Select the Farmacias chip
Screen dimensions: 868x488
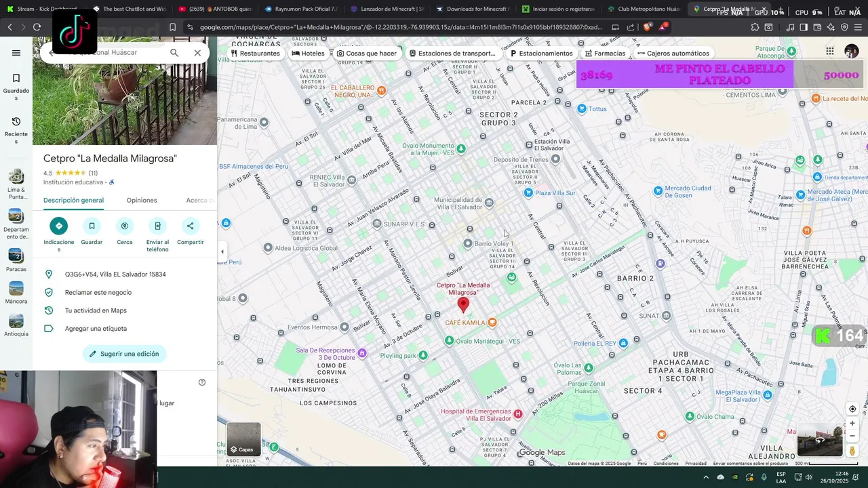[x=606, y=54]
